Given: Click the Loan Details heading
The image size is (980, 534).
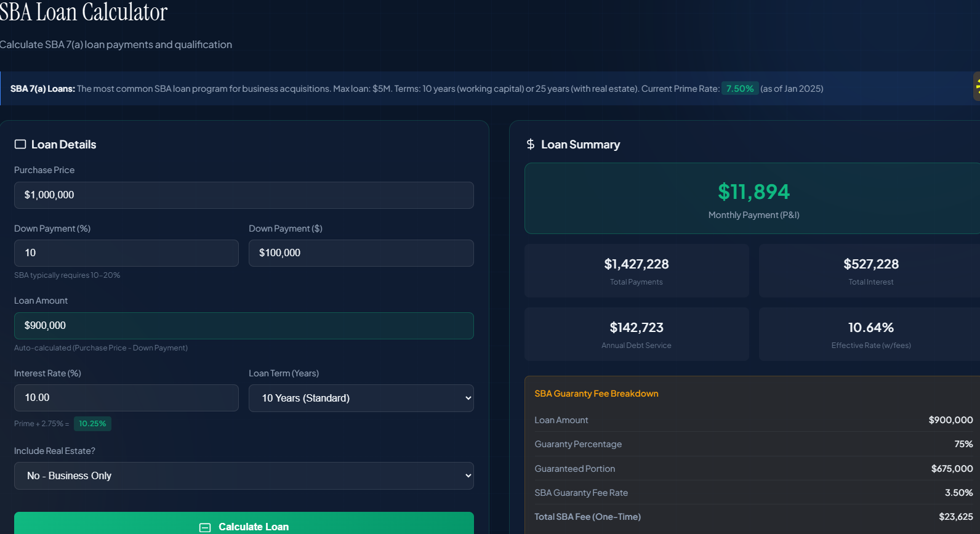Looking at the screenshot, I should (x=64, y=145).
